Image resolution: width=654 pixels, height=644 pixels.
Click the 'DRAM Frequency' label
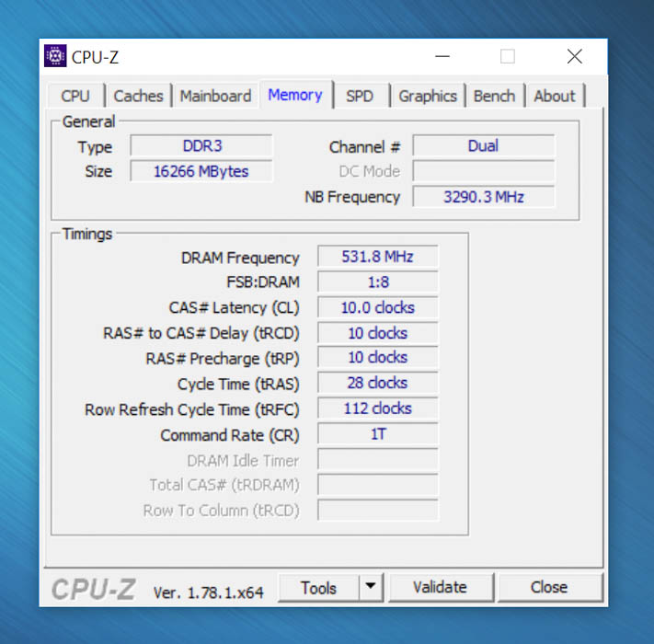(x=240, y=258)
